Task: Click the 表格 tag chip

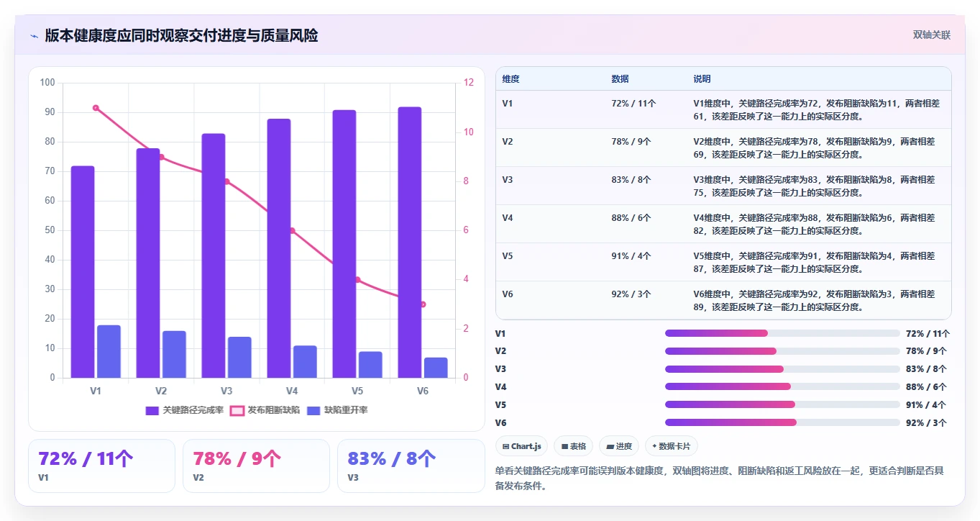Action: point(573,446)
